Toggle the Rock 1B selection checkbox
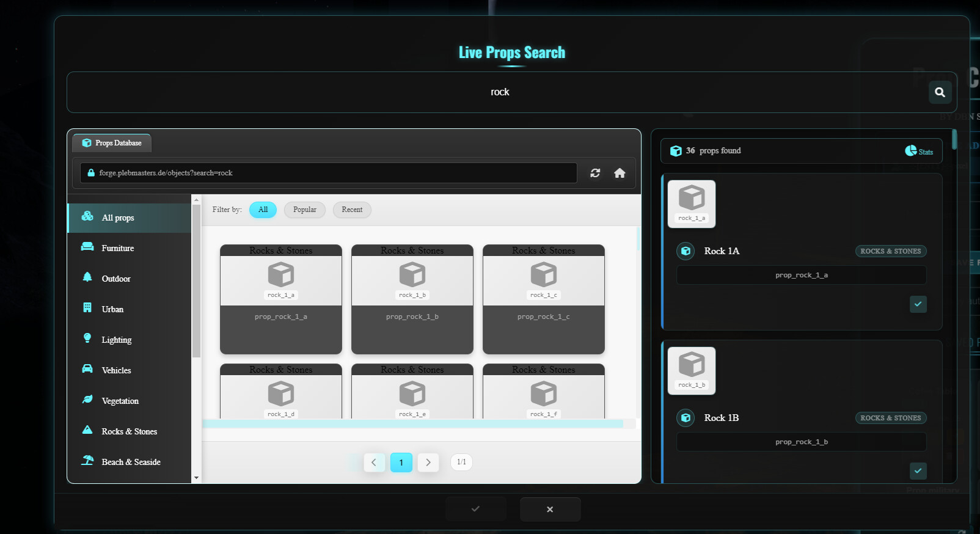Screen dimensions: 980x534 [x=918, y=470]
